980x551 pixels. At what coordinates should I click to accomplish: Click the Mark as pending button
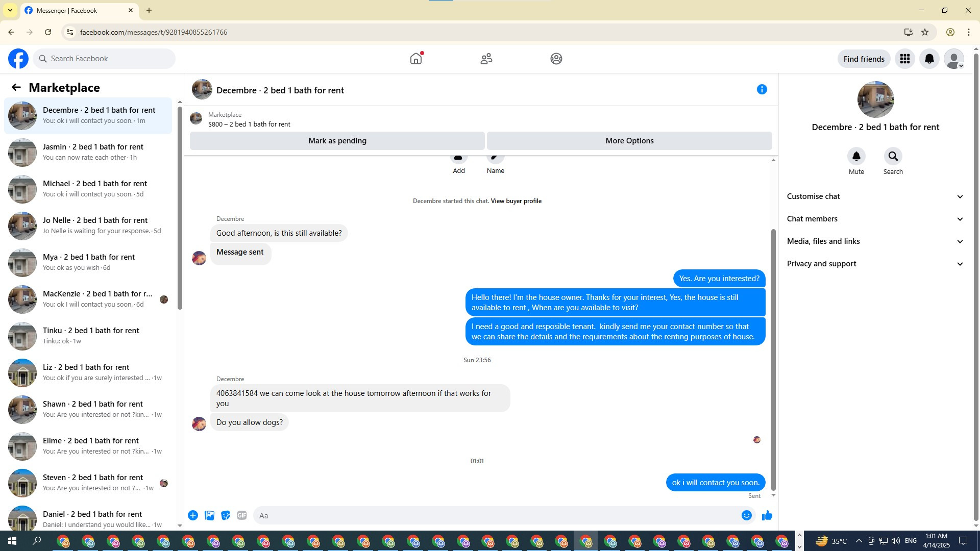[337, 141]
